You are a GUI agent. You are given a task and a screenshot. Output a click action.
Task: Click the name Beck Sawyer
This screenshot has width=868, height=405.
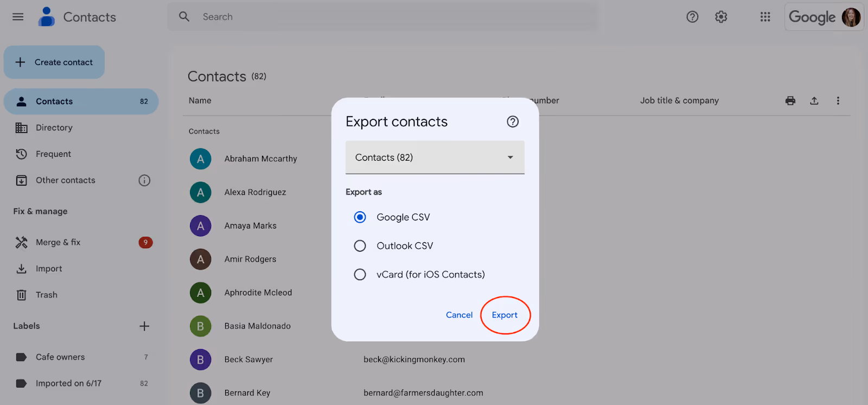[248, 359]
